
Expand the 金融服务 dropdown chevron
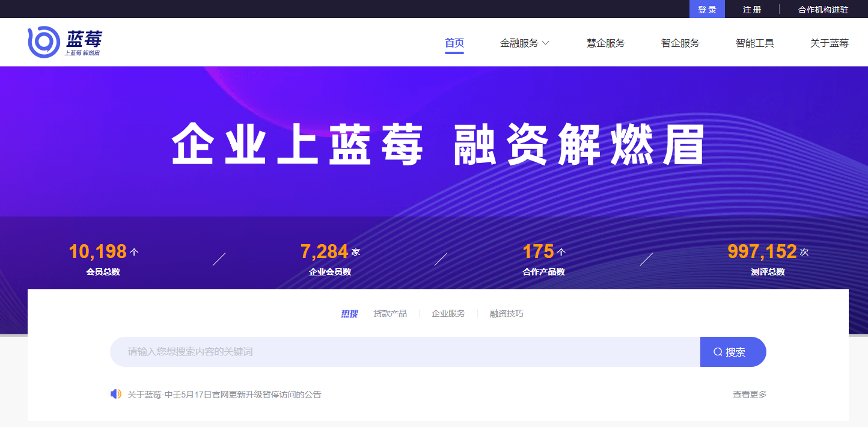[546, 43]
